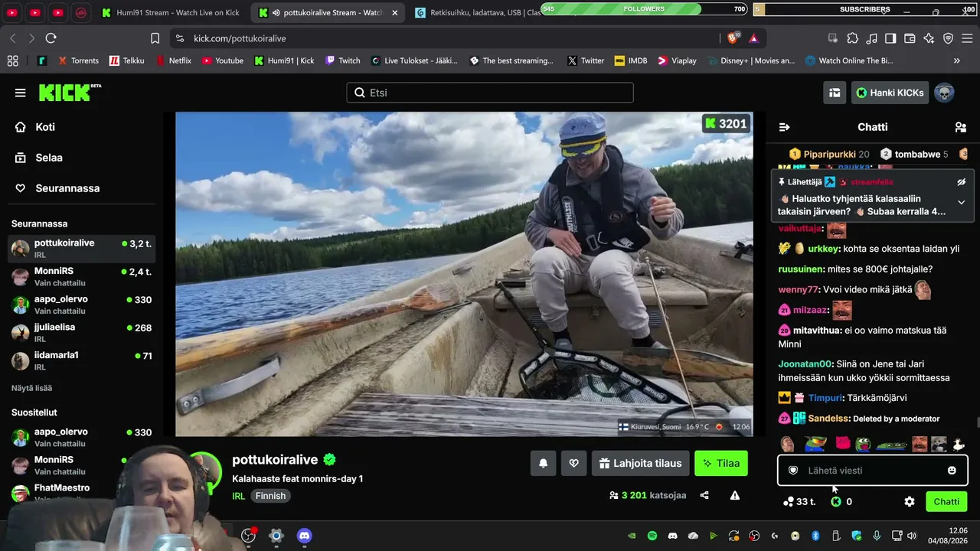
Task: Click username ruusuinen in chat
Action: click(x=802, y=269)
